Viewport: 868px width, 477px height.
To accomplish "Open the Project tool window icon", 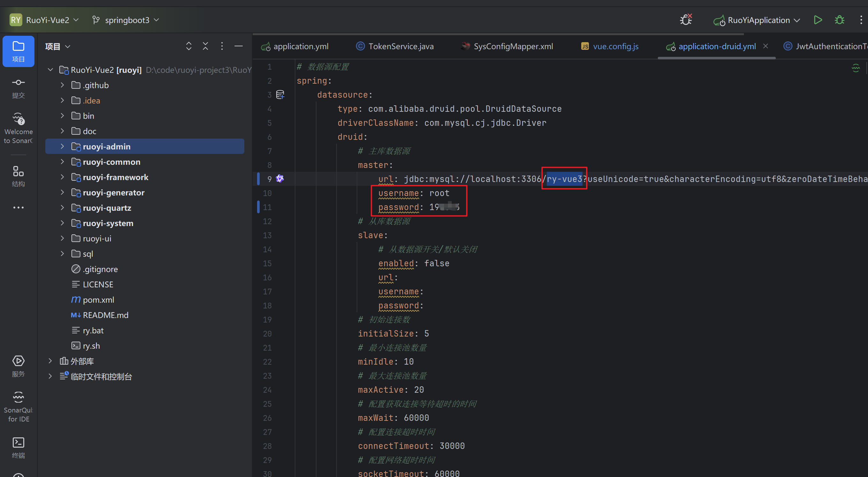I will [18, 51].
